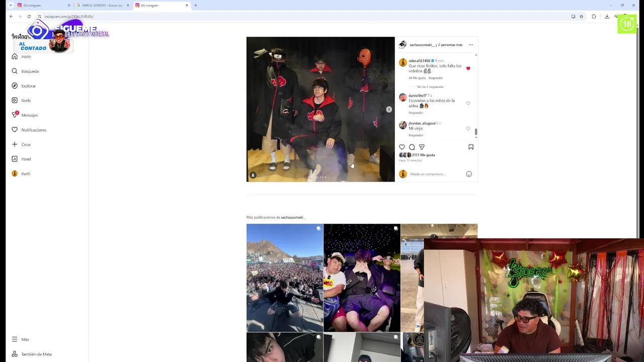The width and height of the screenshot is (644, 362).
Task: Open Inicio home in Instagram sidebar
Action: click(21, 56)
